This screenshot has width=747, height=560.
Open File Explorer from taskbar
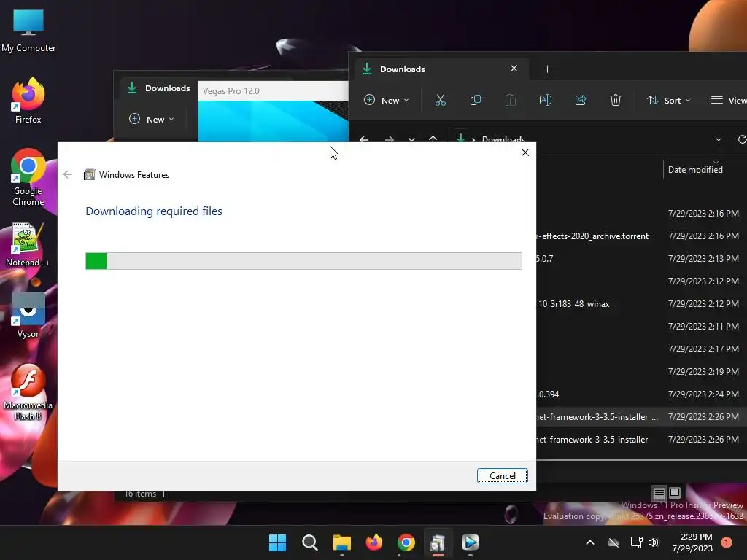[x=341, y=542]
